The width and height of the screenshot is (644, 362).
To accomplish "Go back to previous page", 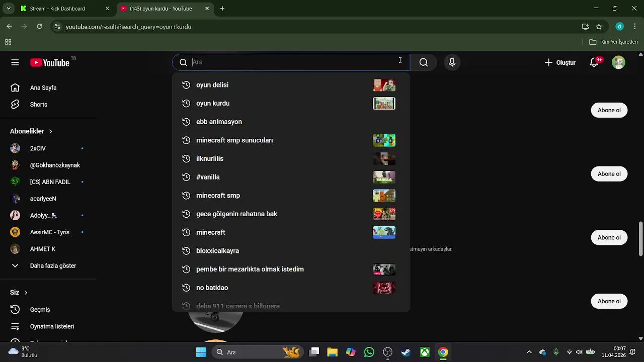I will [9, 27].
